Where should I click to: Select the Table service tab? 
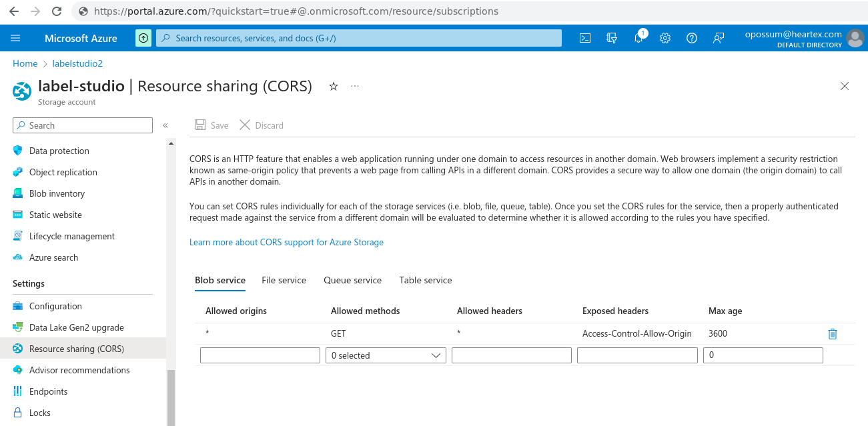[425, 281]
